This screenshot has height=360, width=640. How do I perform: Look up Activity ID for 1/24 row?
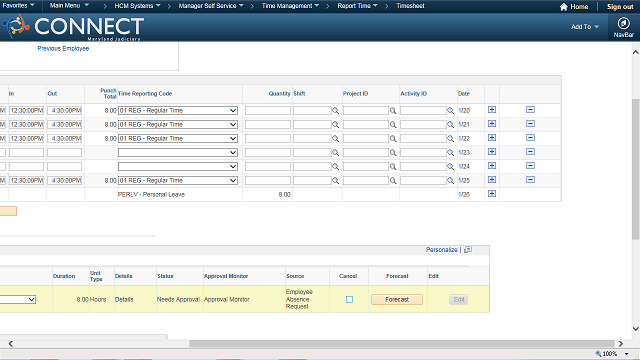(451, 167)
